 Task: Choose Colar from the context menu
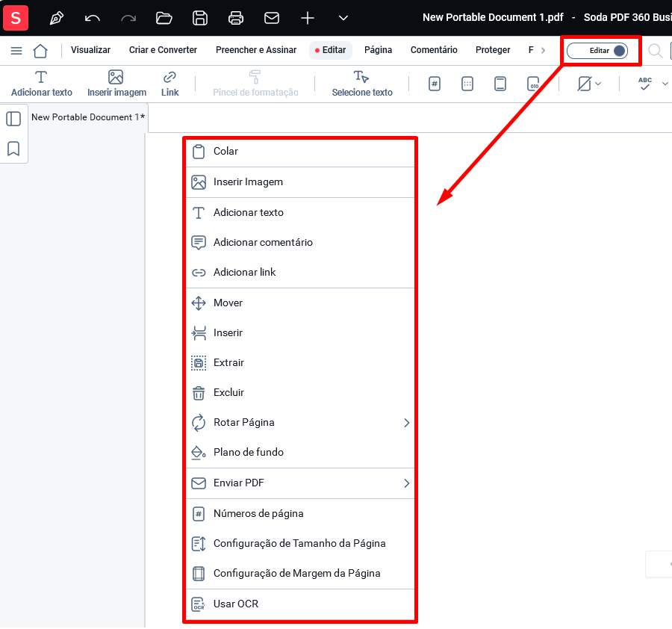click(x=300, y=152)
